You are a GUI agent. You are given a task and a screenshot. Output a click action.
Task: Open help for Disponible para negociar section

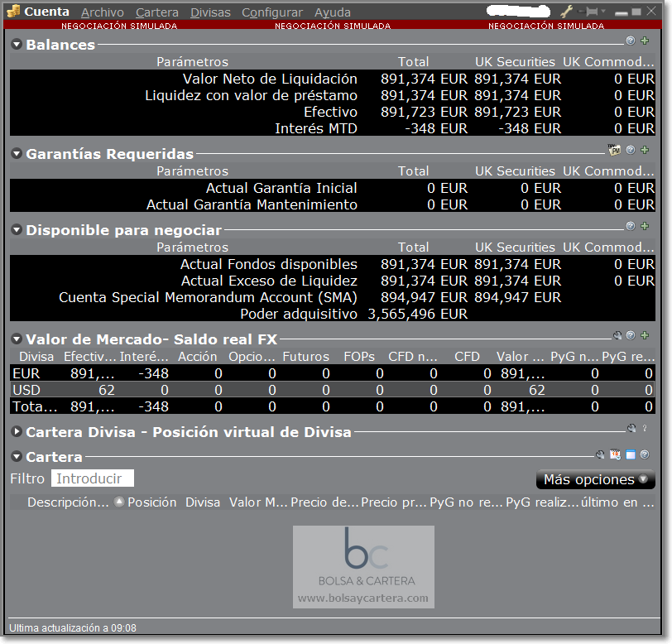[x=631, y=226]
